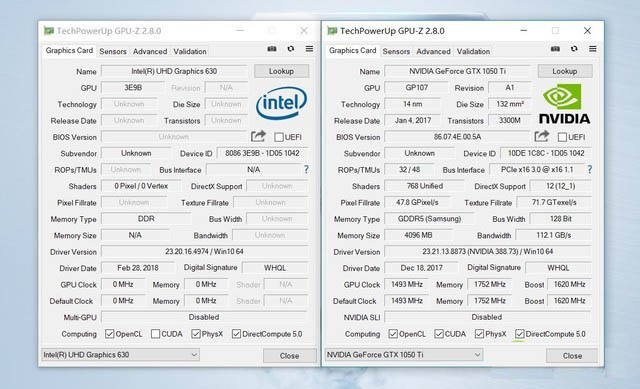Click Memory Type value GDDR5 (Samsung)

[429, 219]
